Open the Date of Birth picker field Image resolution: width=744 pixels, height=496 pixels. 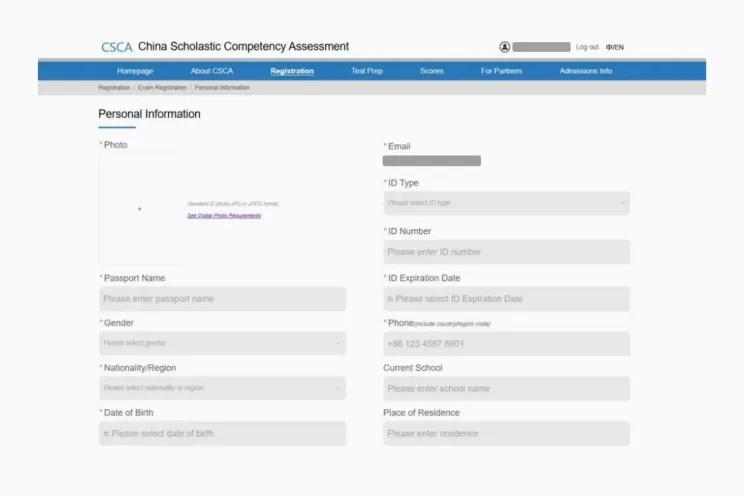[222, 433]
